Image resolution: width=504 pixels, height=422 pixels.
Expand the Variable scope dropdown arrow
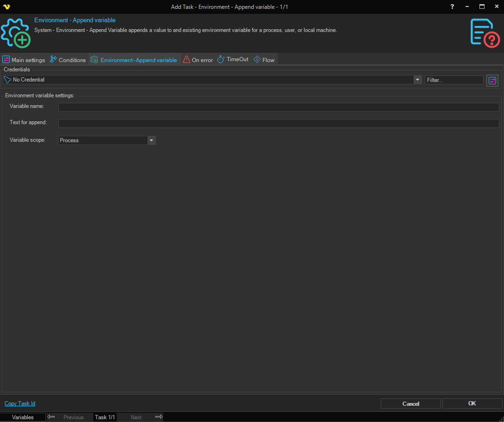point(151,140)
